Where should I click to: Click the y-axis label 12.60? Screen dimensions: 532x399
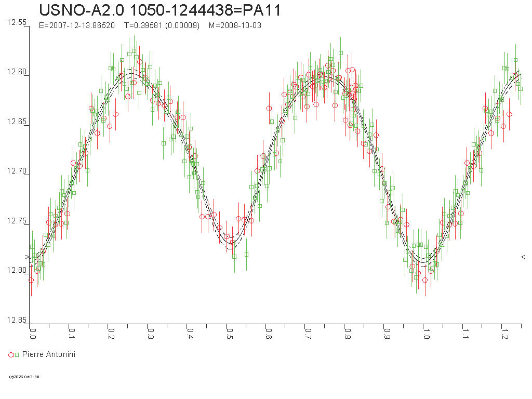pyautogui.click(x=17, y=72)
